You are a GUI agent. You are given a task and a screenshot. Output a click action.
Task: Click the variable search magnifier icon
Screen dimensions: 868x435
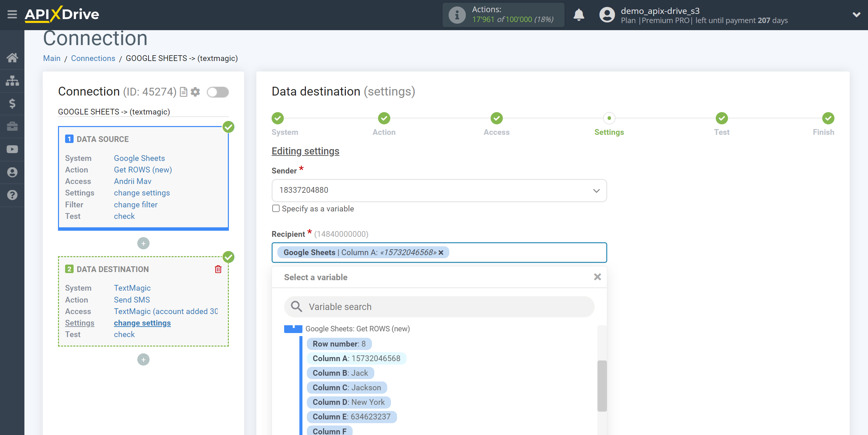[296, 307]
